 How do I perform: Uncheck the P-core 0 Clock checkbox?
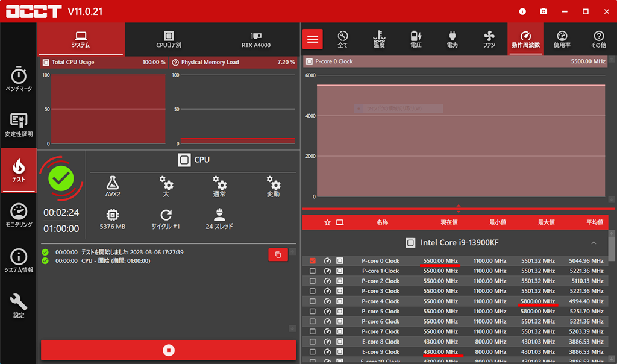click(312, 261)
